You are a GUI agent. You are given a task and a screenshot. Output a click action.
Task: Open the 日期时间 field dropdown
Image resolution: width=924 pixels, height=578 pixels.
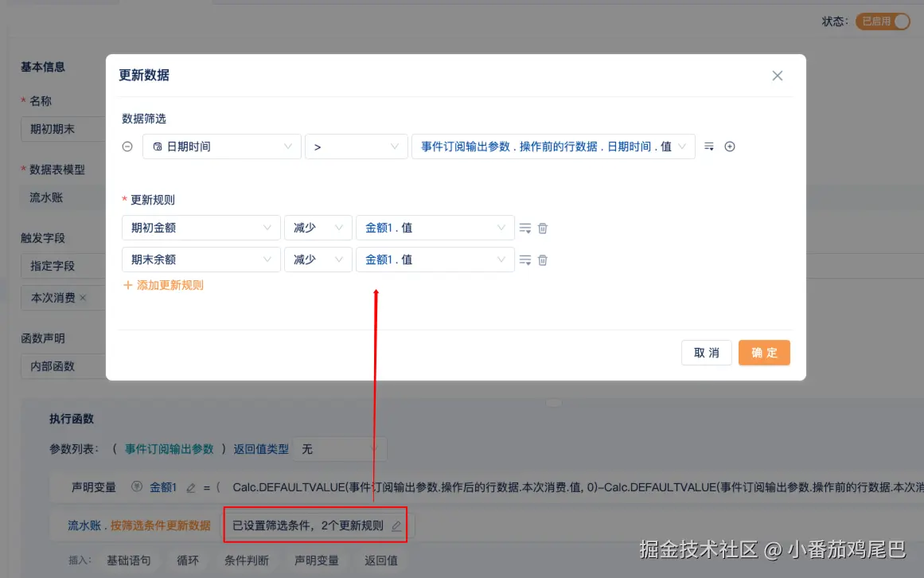(221, 146)
